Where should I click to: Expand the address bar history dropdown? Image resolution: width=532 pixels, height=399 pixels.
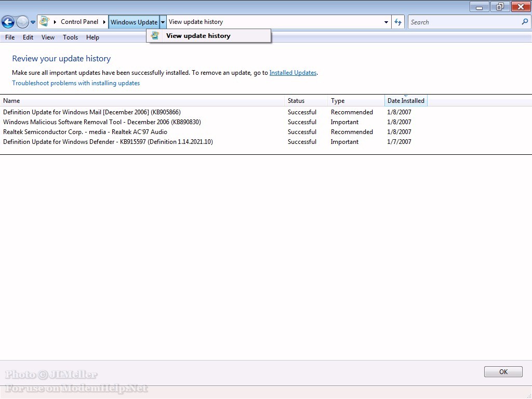point(386,22)
